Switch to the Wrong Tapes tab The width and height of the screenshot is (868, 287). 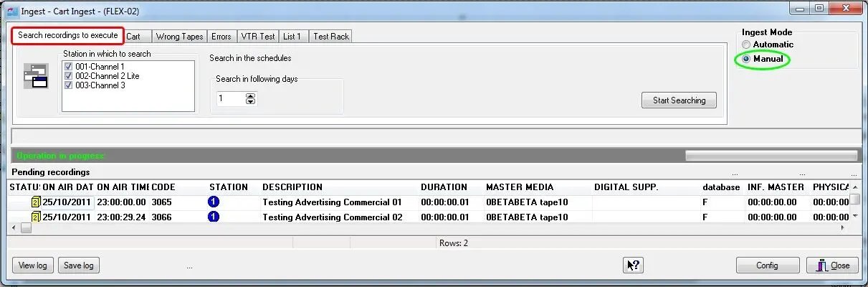pos(179,37)
